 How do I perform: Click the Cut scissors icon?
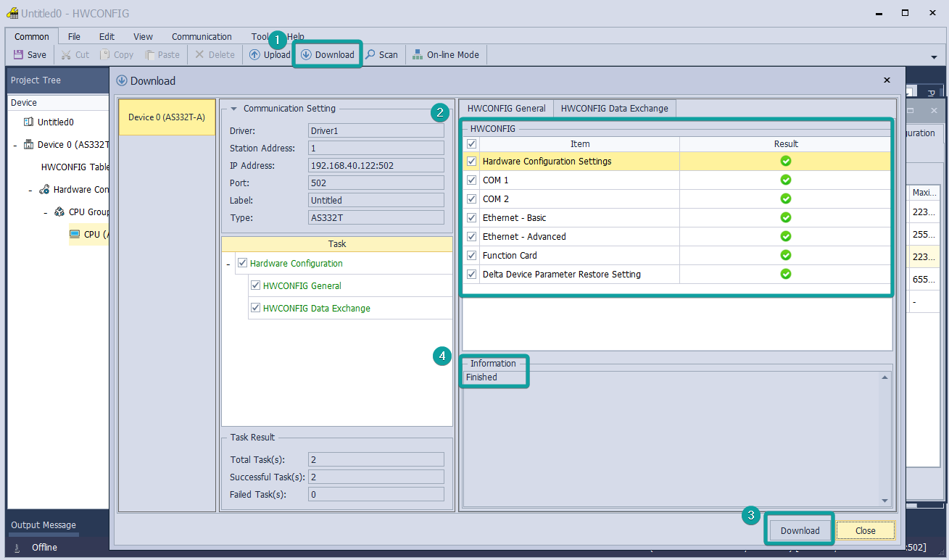[x=66, y=55]
